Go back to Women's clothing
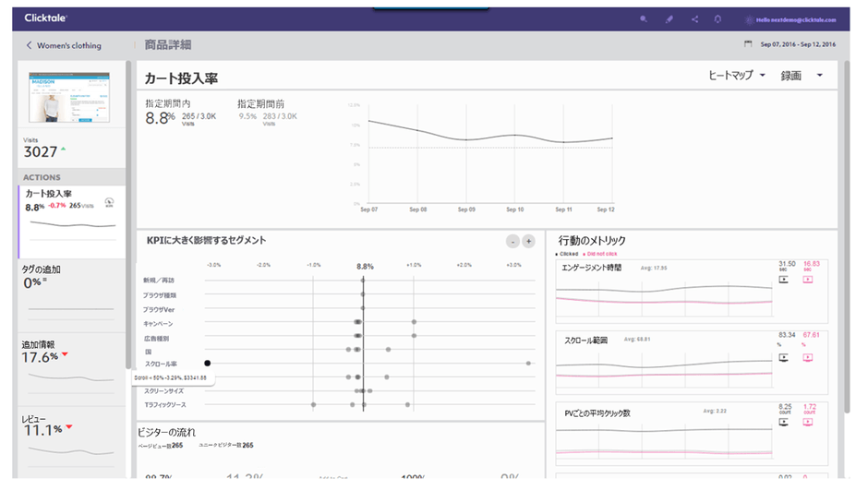868x490 pixels. tap(64, 45)
